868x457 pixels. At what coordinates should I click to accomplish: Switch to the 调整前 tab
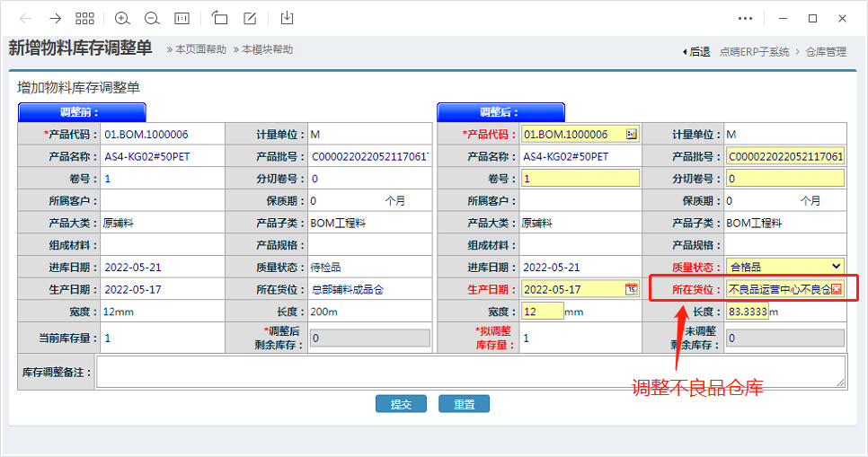82,112
